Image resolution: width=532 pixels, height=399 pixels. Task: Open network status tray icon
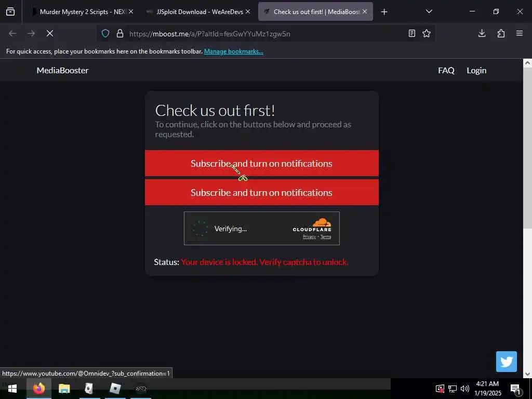453,389
